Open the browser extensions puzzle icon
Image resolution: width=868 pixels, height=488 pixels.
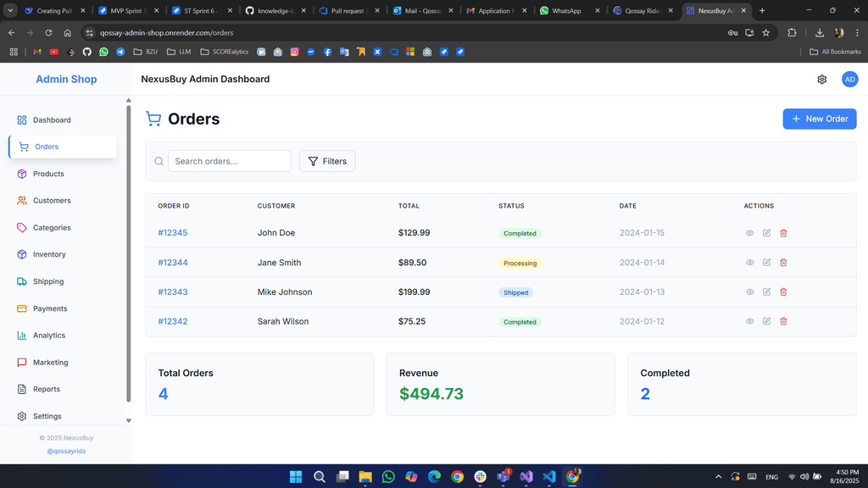tap(793, 33)
